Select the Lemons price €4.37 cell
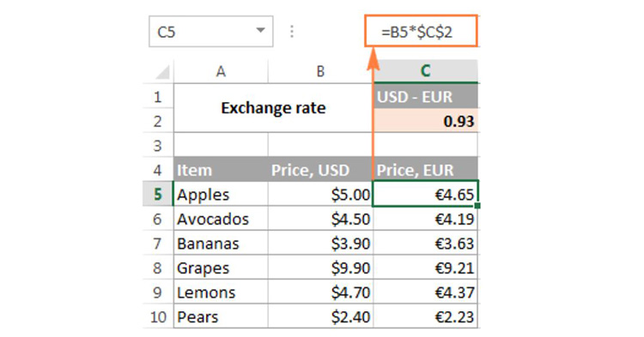The height and width of the screenshot is (337, 644). coord(426,292)
